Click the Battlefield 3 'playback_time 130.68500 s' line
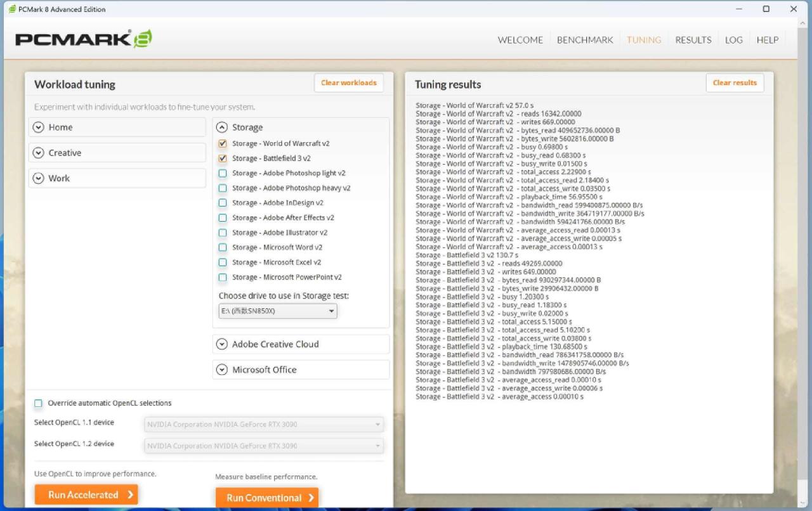This screenshot has height=511, width=812. [x=502, y=347]
